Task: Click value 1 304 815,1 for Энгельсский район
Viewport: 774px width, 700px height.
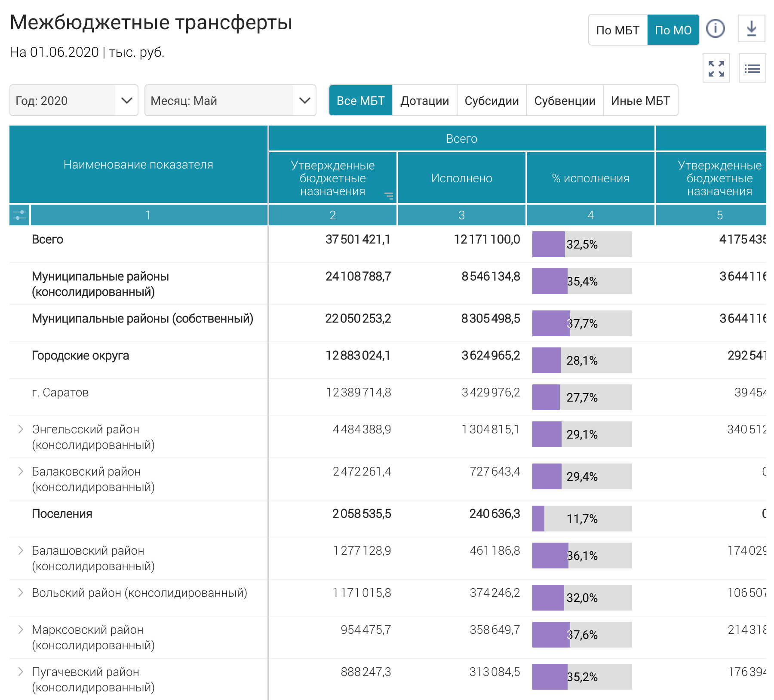Action: pyautogui.click(x=491, y=430)
